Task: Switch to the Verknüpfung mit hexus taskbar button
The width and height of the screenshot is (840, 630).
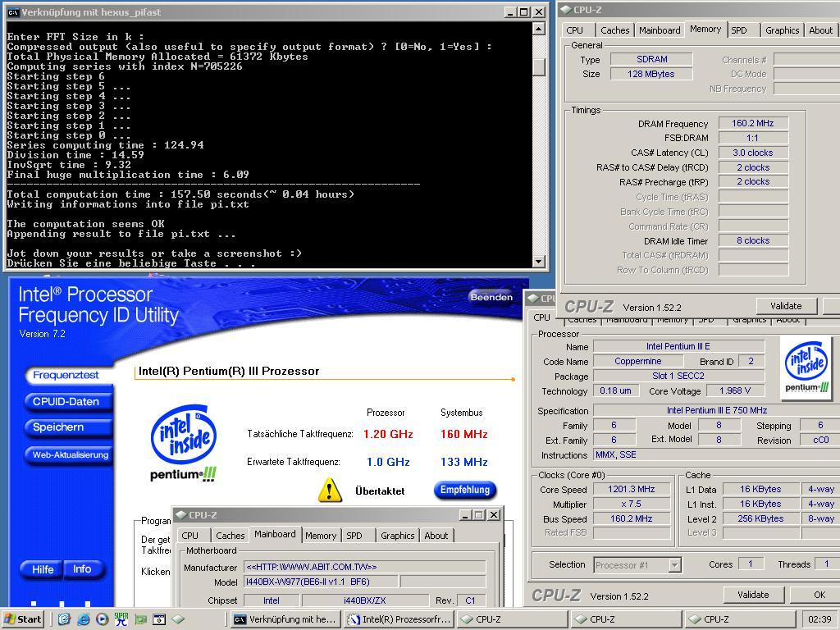Action: pos(286,619)
